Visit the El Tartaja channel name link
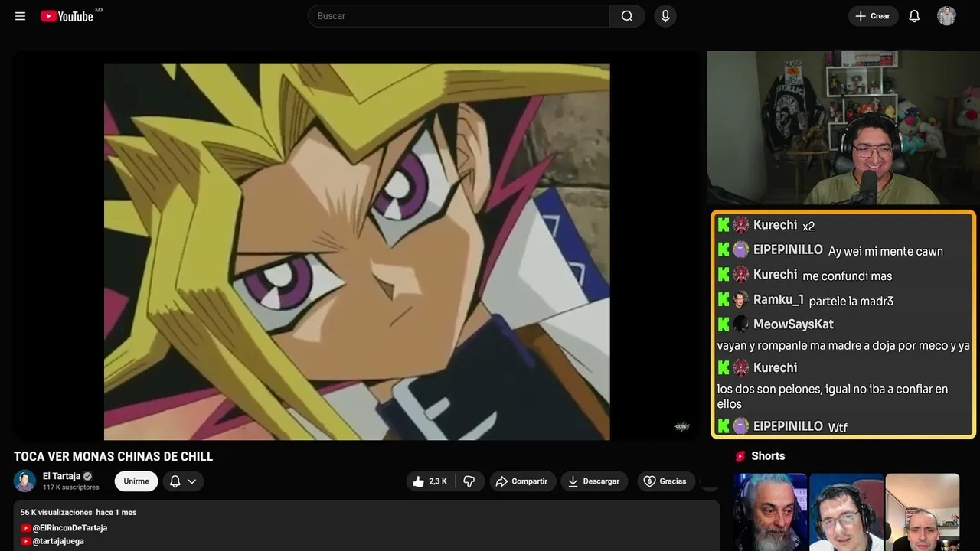Image resolution: width=980 pixels, height=551 pixels. [61, 476]
